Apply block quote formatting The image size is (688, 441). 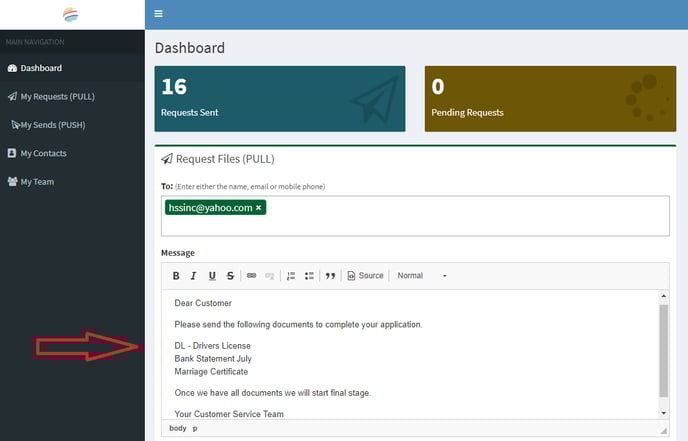[x=330, y=276]
